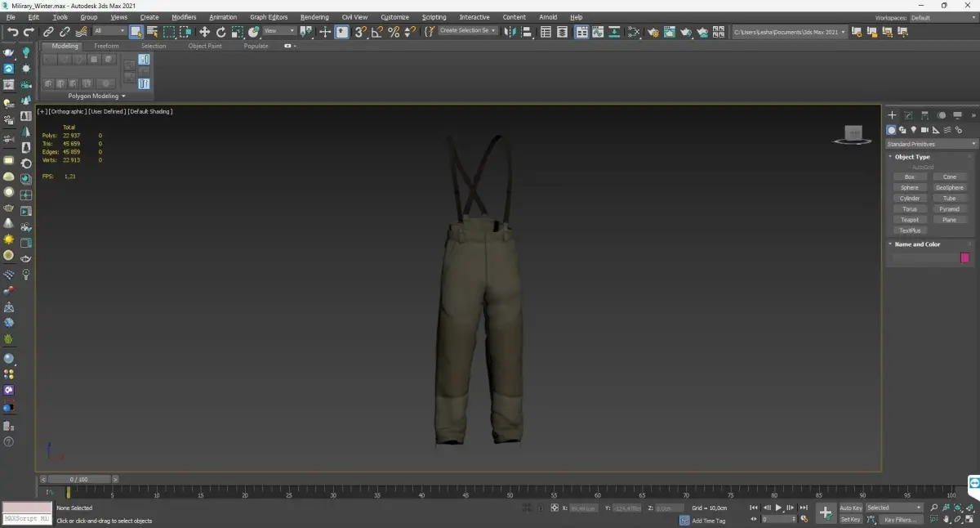980x528 pixels.
Task: Activate the Select Object tool
Action: click(136, 32)
